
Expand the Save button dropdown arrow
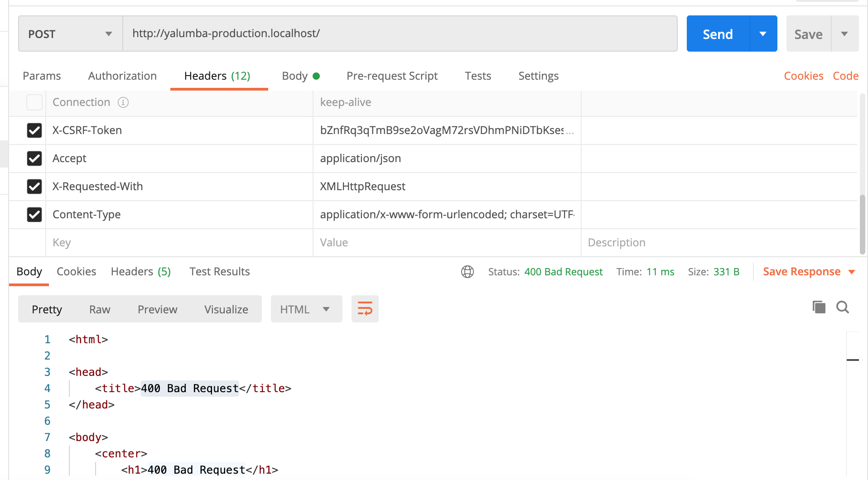(x=845, y=34)
